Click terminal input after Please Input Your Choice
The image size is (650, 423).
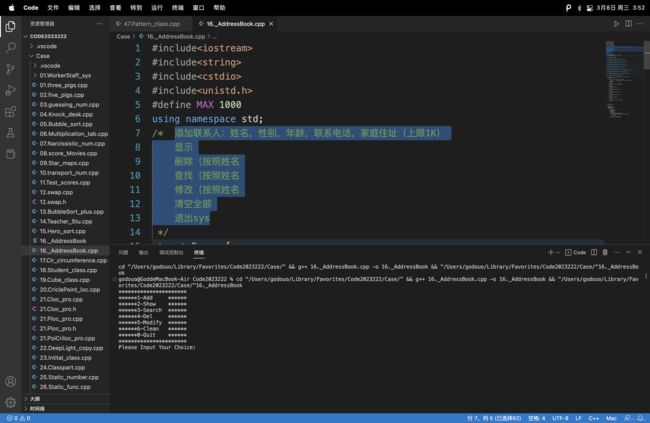pyautogui.click(x=199, y=347)
